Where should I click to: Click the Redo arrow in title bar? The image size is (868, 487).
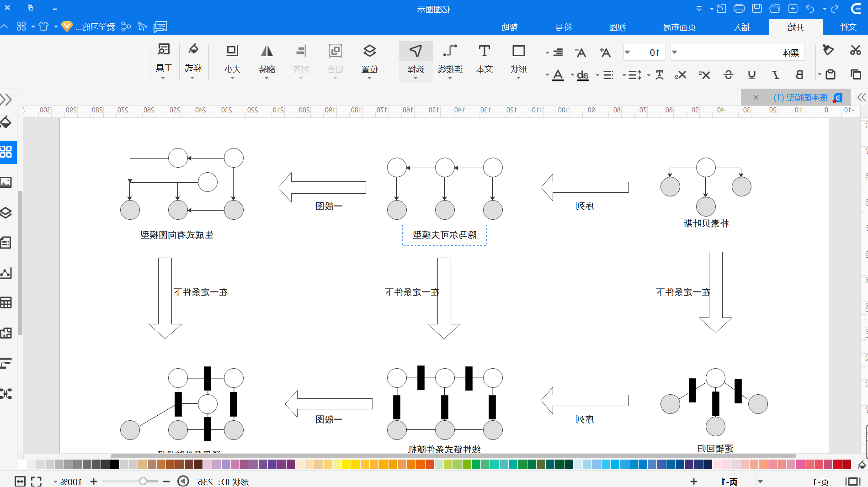point(835,9)
